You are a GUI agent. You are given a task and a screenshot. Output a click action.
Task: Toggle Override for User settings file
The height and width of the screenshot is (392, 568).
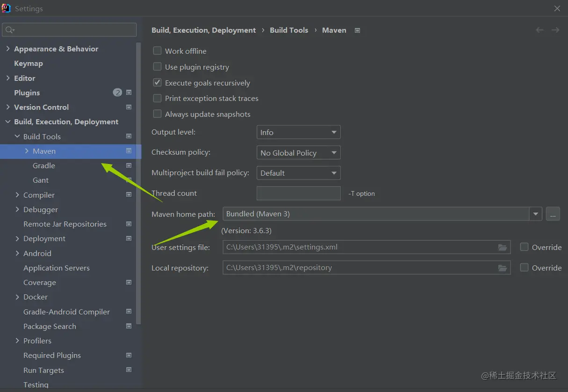pos(525,247)
